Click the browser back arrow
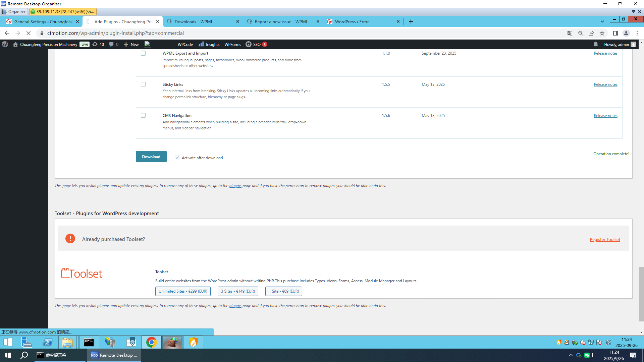 click(7, 33)
